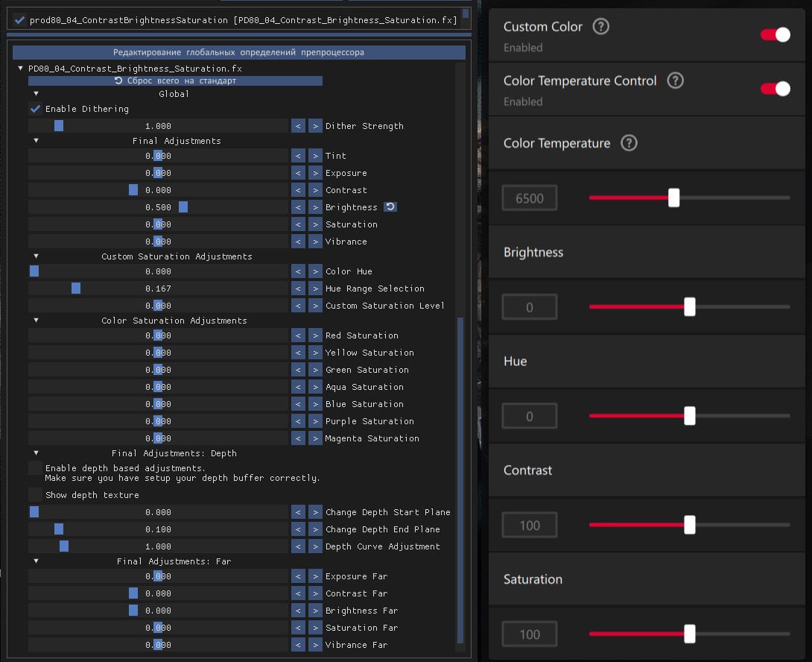Screen dimensions: 812x662
Task: Check Show depth texture box
Action: pyautogui.click(x=35, y=494)
